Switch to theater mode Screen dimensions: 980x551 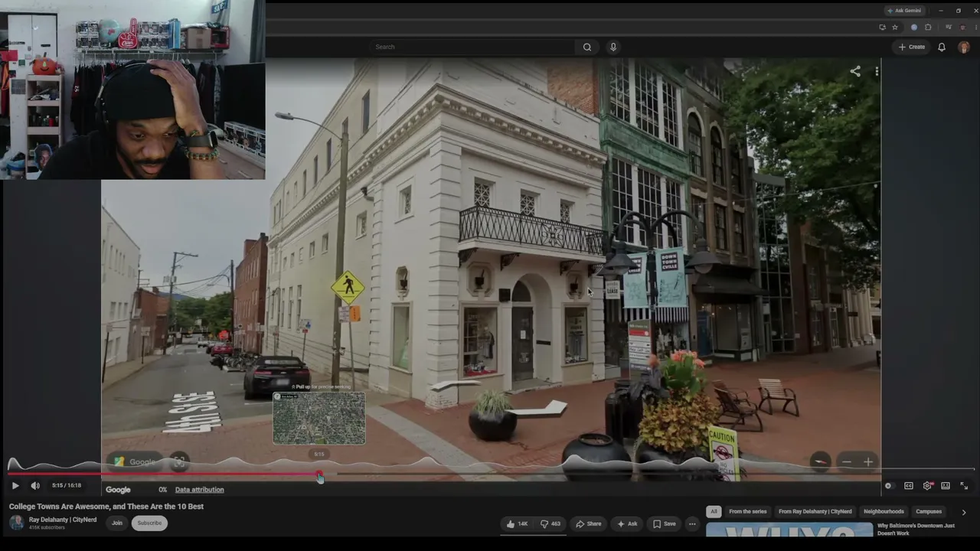point(946,486)
